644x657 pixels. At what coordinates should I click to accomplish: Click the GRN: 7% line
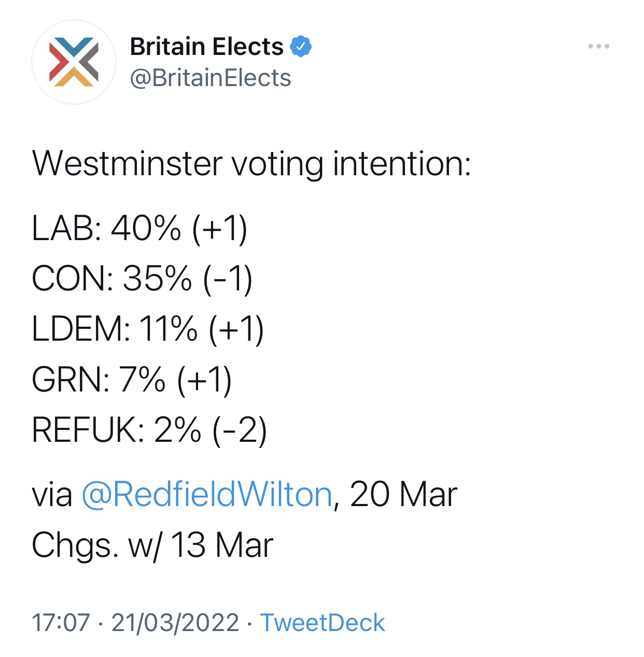pos(132,380)
